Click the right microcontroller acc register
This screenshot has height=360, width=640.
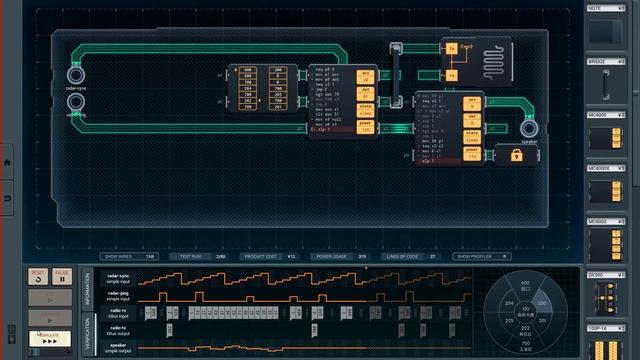tap(472, 104)
